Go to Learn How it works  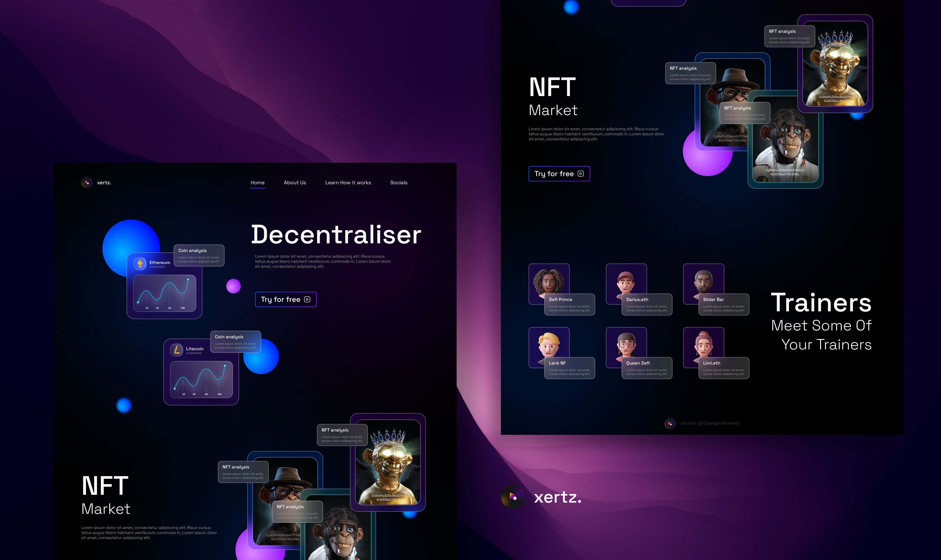click(x=348, y=183)
